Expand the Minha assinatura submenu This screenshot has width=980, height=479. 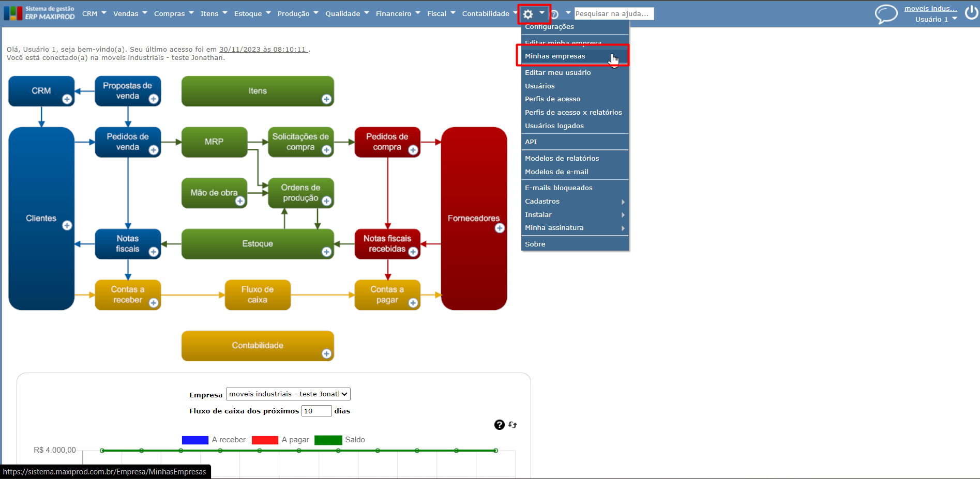pos(575,228)
